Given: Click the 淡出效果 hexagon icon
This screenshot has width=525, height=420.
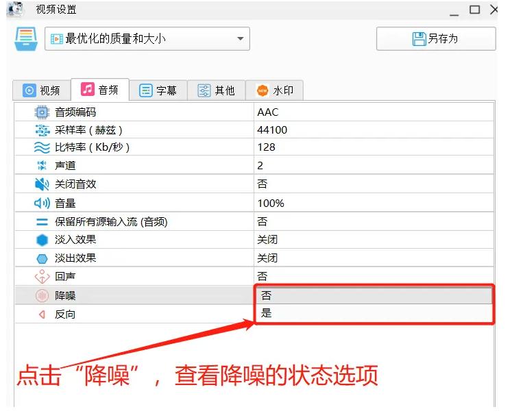Looking at the screenshot, I should (42, 258).
